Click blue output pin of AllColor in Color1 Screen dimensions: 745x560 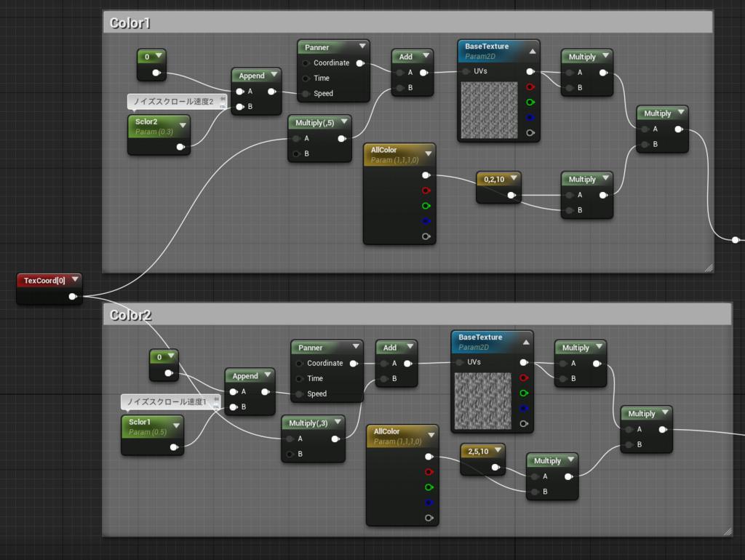(426, 221)
